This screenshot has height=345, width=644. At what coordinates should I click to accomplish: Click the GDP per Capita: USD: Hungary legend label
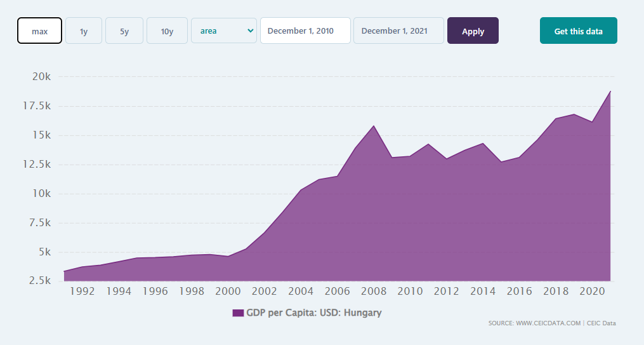click(314, 313)
